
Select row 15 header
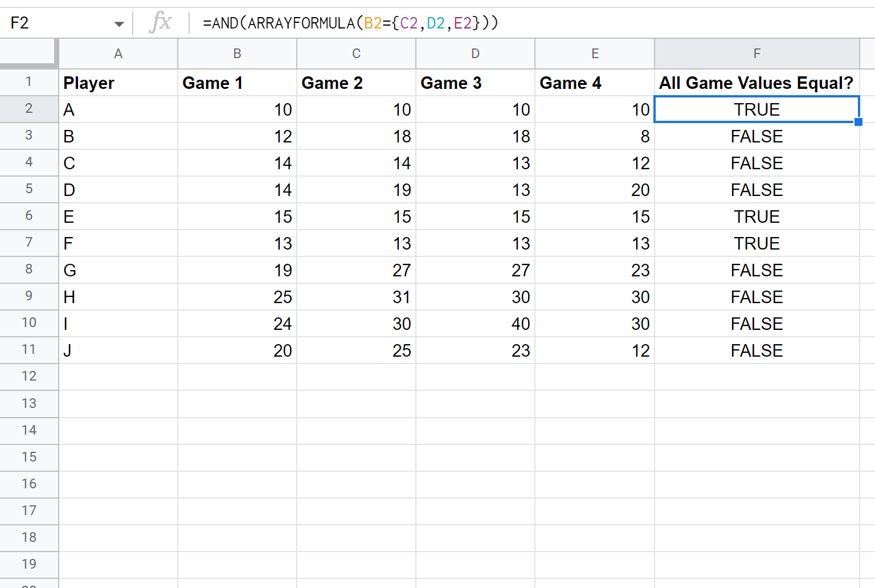click(x=29, y=457)
